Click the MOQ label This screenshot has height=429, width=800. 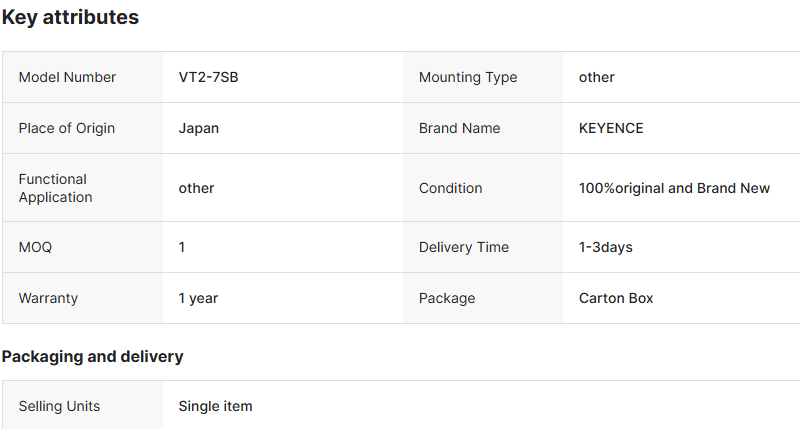(x=35, y=247)
